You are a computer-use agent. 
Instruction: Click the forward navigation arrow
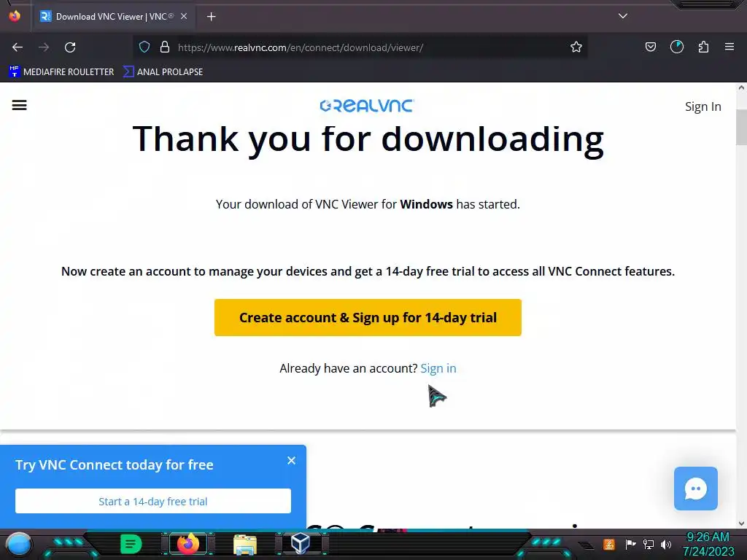tap(44, 47)
